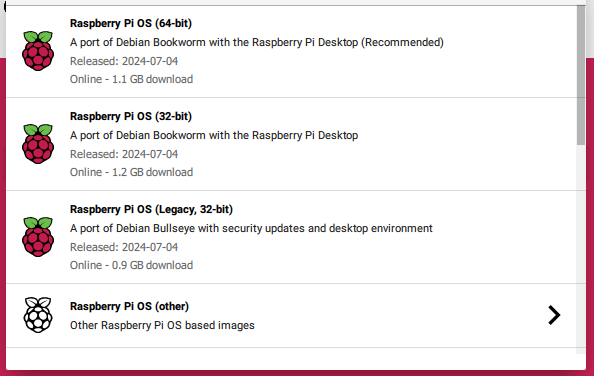
Task: Click the Other Raspberry Pi OS based images text
Action: click(x=162, y=326)
